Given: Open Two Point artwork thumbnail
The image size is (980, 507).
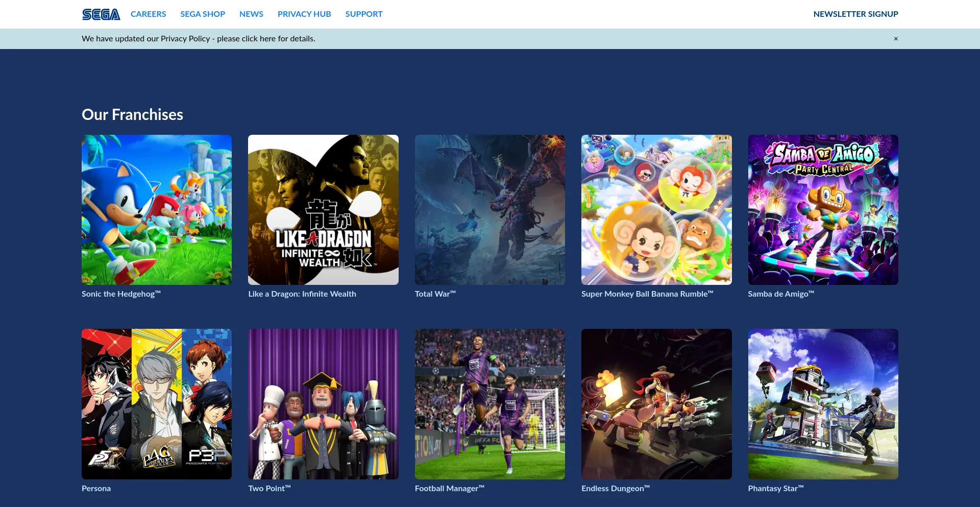Looking at the screenshot, I should [323, 404].
